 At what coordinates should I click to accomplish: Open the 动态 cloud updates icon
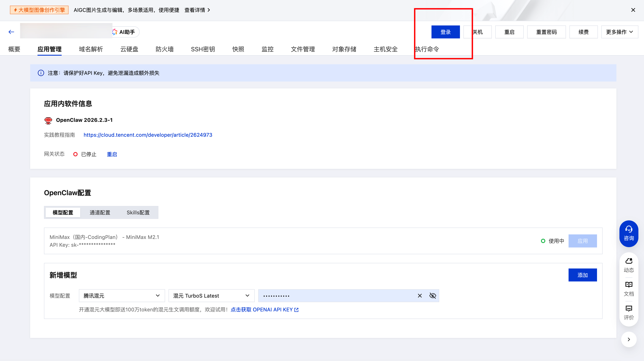(x=628, y=265)
